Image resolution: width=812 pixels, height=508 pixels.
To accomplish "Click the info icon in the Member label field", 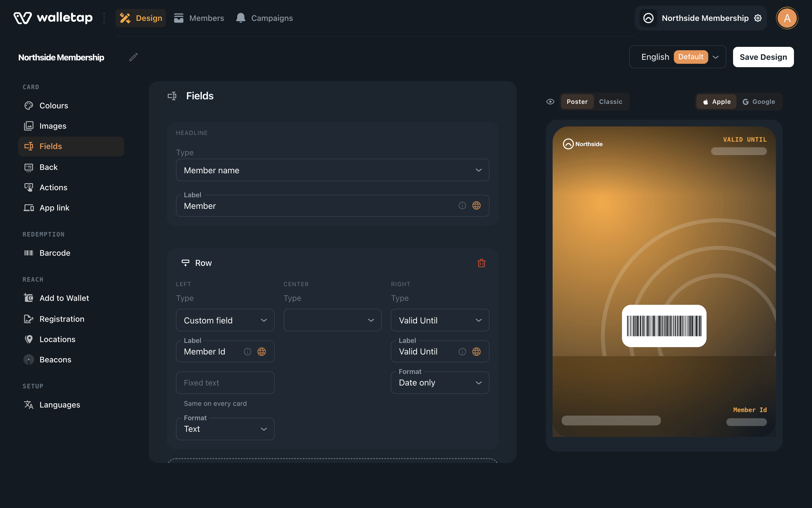I will (462, 206).
